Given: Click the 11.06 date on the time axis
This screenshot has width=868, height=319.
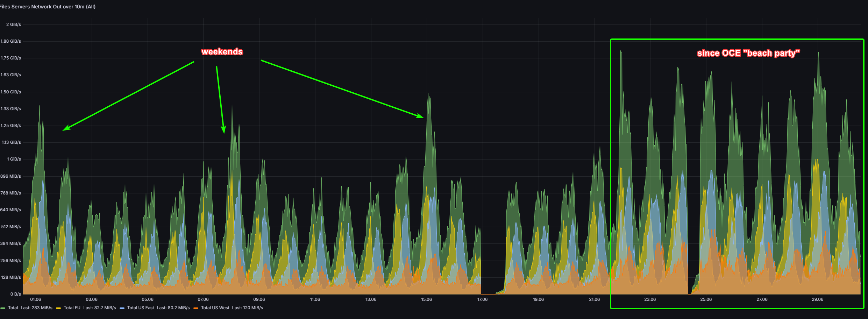Looking at the screenshot, I should (x=315, y=299).
